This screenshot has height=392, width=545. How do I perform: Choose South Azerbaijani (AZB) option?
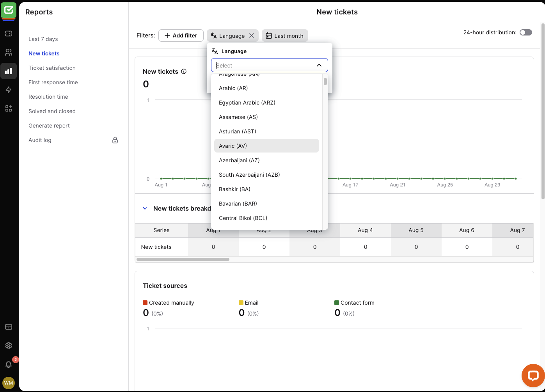(266, 175)
